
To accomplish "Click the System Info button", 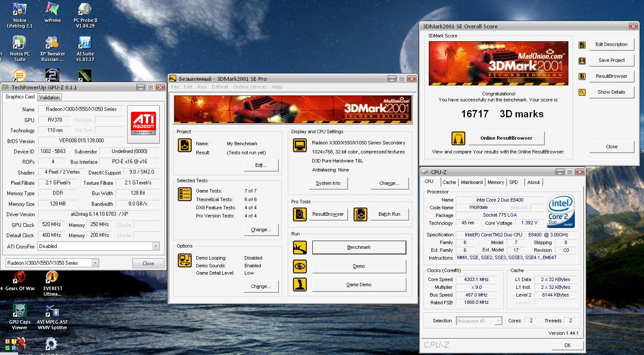I will coord(328,183).
